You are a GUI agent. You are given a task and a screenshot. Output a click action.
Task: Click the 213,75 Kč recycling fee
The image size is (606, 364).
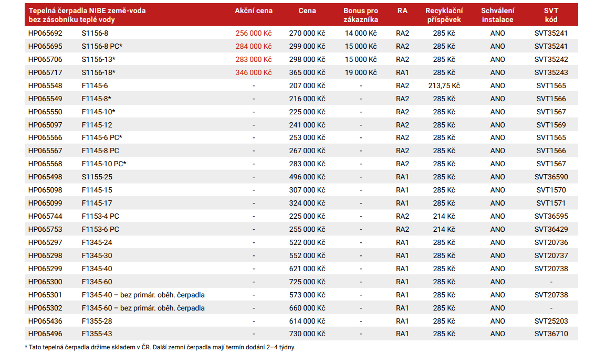pos(444,85)
